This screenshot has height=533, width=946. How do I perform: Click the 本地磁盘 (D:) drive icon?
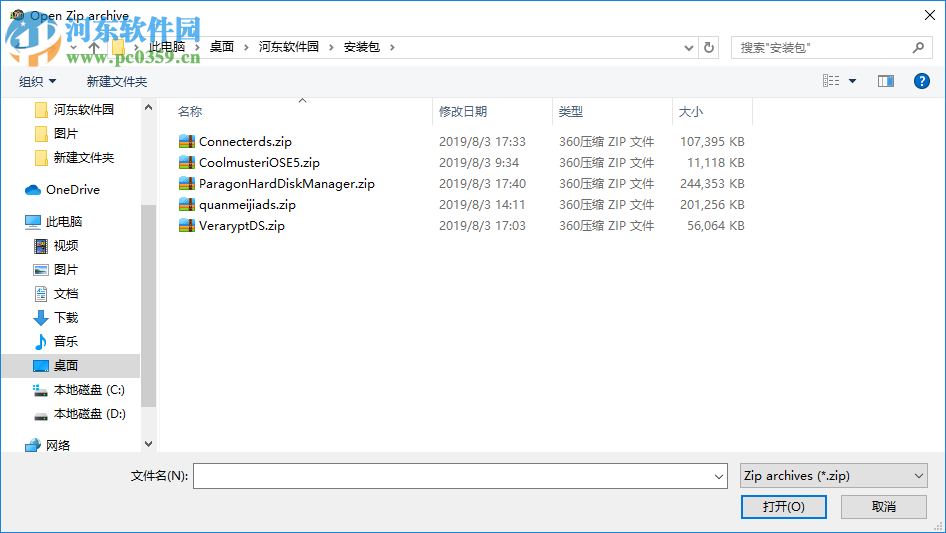point(40,415)
